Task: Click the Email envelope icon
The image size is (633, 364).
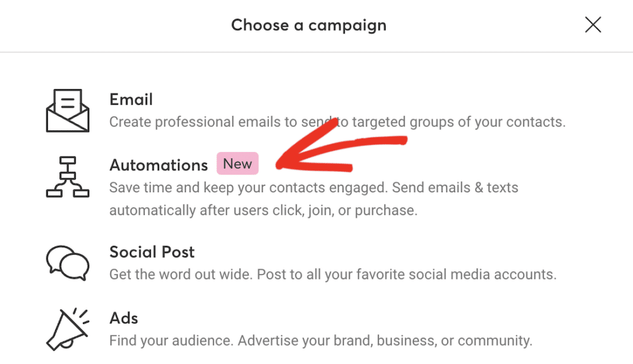Action: click(67, 110)
